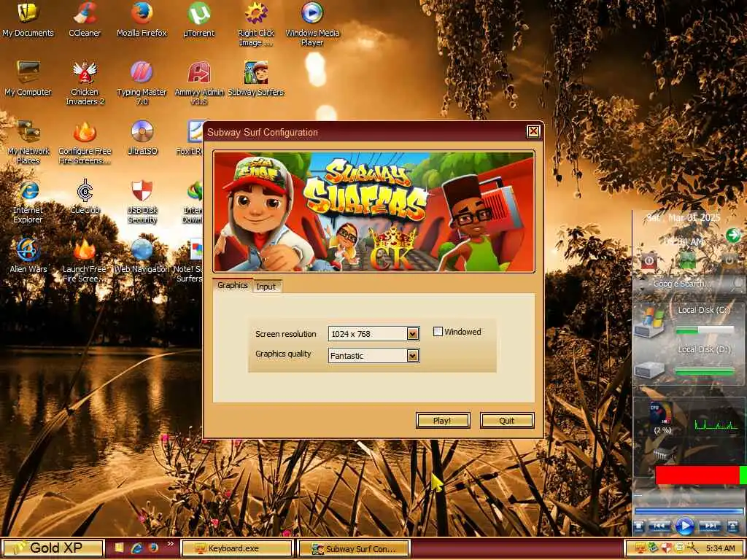Viewport: 747px width, 560px height.
Task: Open the My Network Places icon
Action: [x=28, y=142]
